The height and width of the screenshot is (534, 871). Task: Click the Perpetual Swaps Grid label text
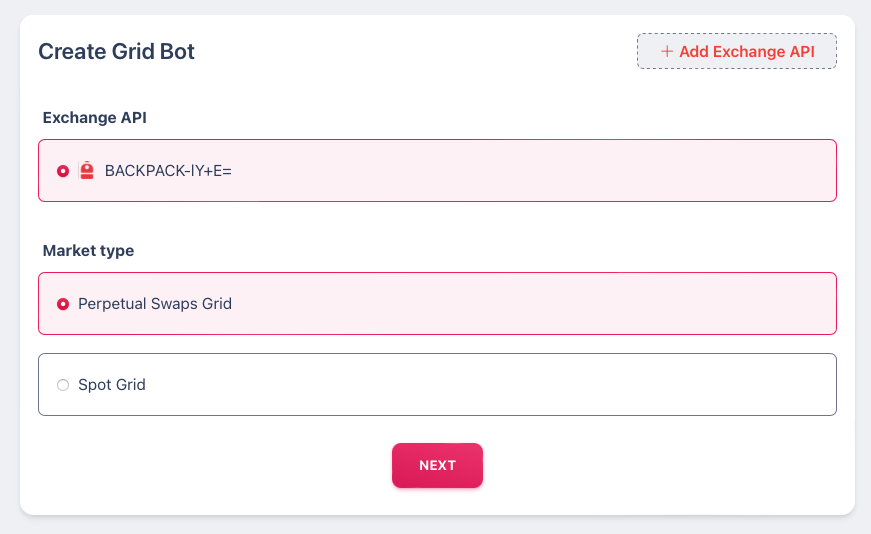pos(154,304)
